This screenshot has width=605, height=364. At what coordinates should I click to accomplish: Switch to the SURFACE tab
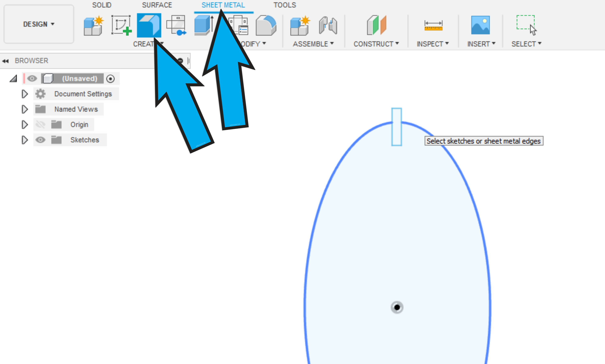click(157, 5)
